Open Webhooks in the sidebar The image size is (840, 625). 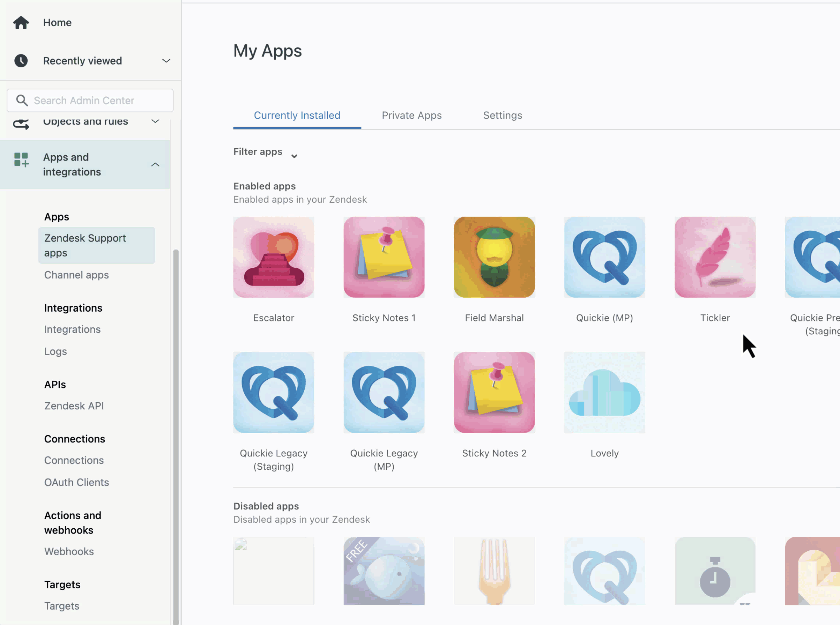(69, 551)
